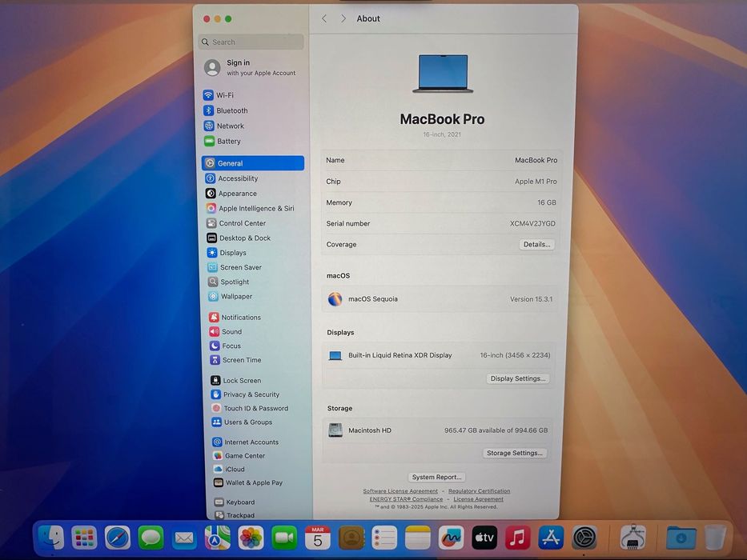Click the Search field in the sidebar
The width and height of the screenshot is (747, 560).
click(251, 42)
